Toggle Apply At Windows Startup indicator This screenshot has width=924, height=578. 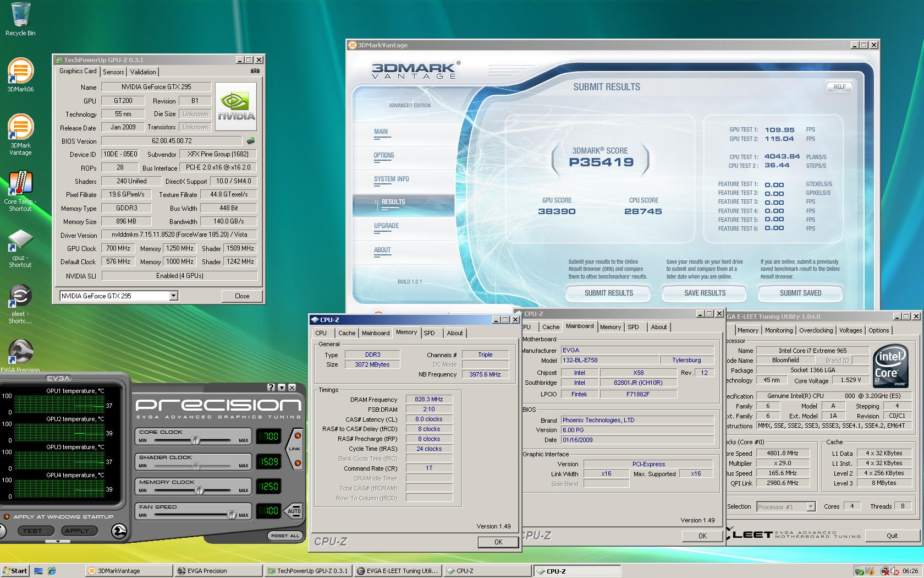click(x=7, y=516)
